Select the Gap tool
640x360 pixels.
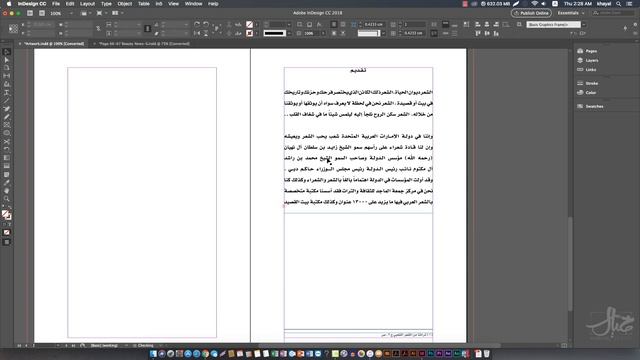[x=7, y=76]
